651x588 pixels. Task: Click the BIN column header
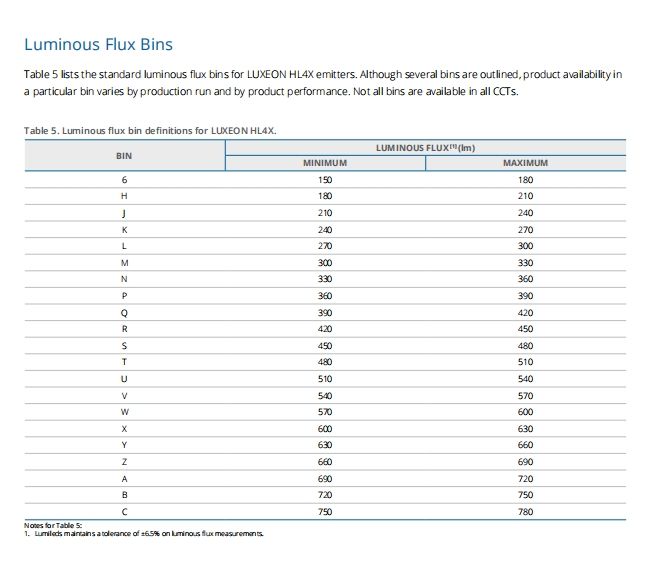pyautogui.click(x=124, y=156)
